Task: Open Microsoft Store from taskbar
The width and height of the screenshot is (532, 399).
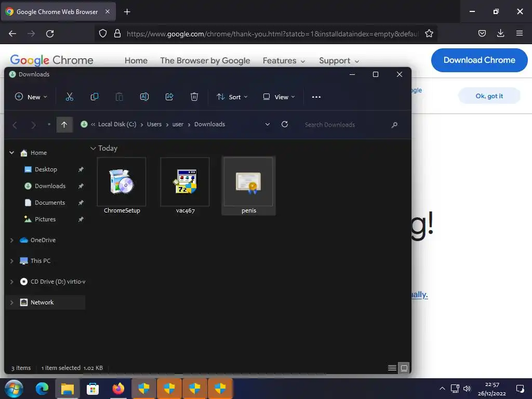Action: pos(92,389)
